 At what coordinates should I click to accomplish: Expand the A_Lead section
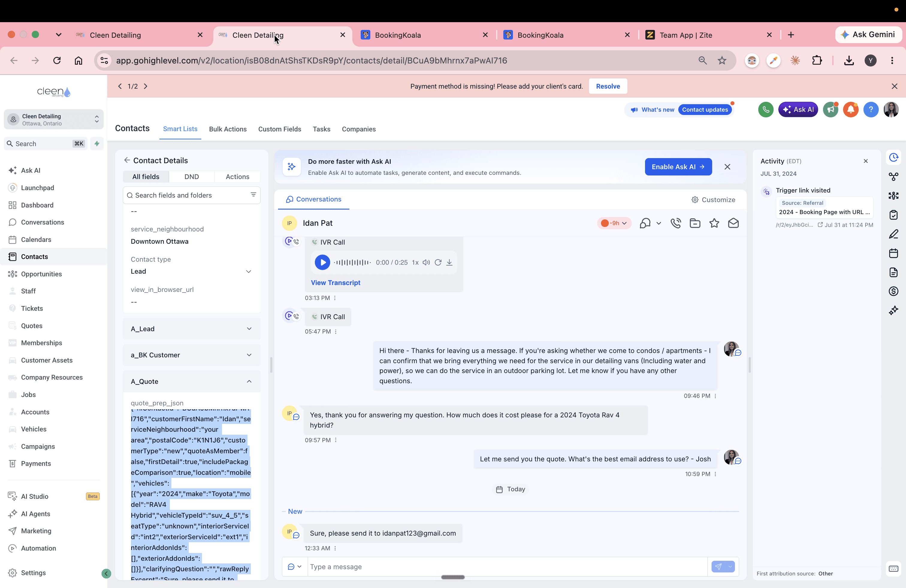pos(191,329)
